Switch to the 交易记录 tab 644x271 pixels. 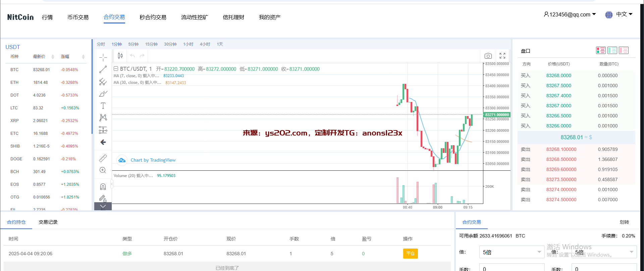tap(48, 222)
